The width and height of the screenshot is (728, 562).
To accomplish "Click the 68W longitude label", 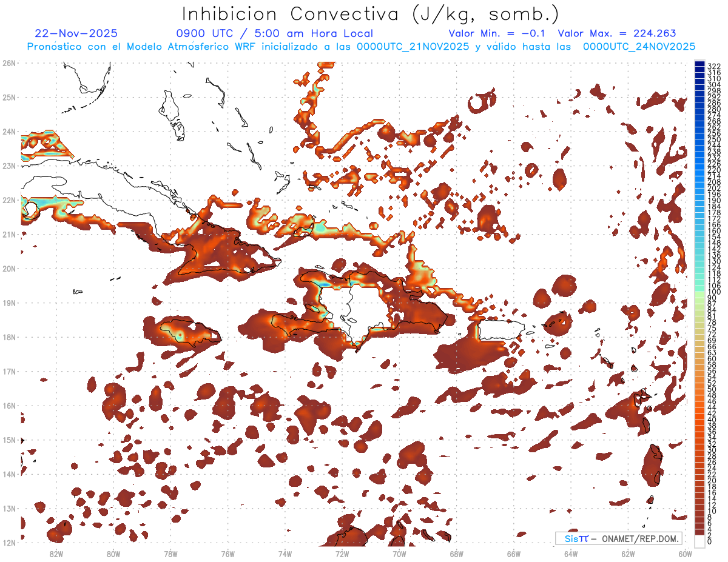I will (457, 553).
